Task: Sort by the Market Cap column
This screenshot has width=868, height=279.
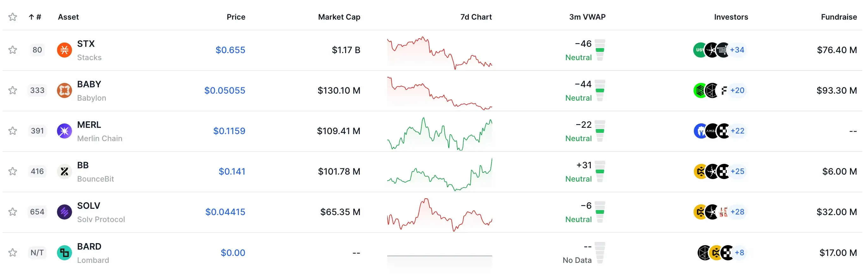Action: 339,17
